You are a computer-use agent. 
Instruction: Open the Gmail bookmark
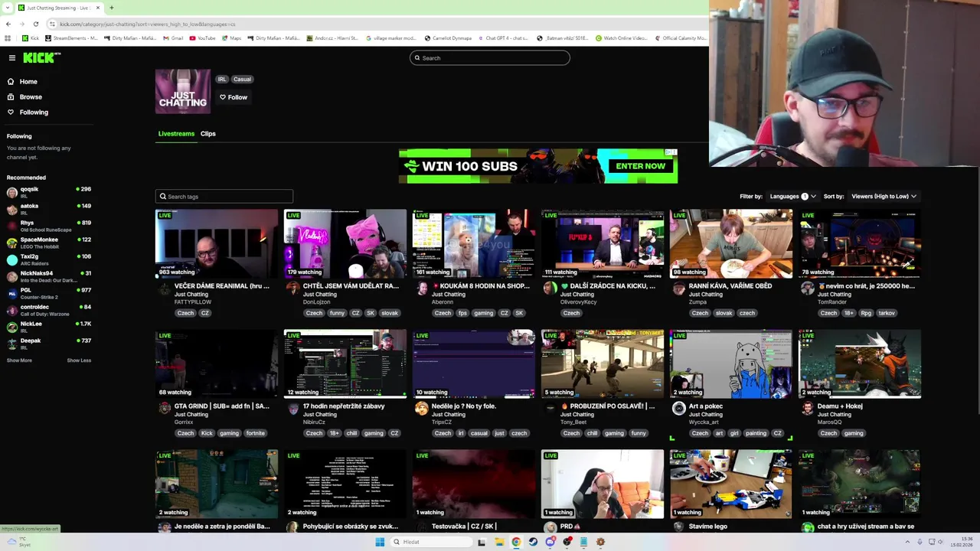pos(173,37)
